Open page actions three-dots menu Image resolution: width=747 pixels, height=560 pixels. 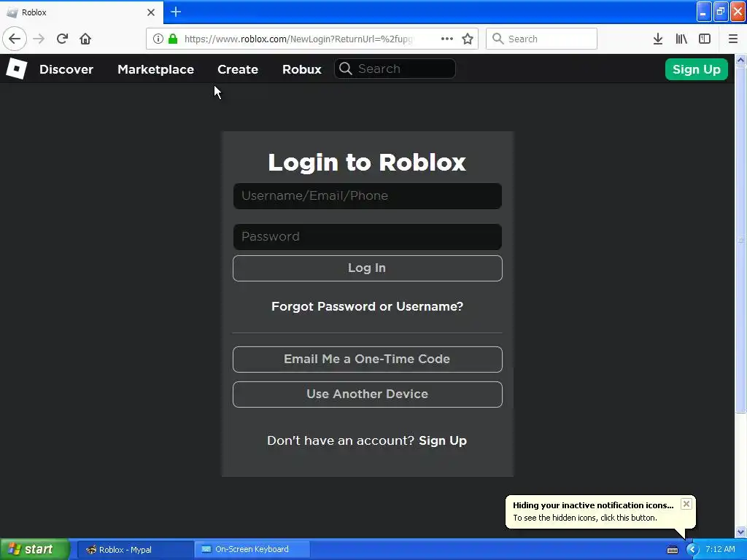(x=447, y=39)
